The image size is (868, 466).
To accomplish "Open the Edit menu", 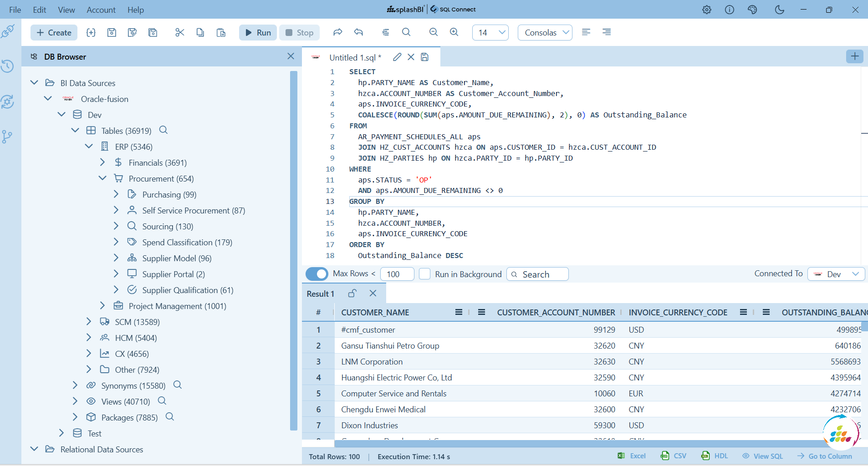I will click(x=40, y=10).
